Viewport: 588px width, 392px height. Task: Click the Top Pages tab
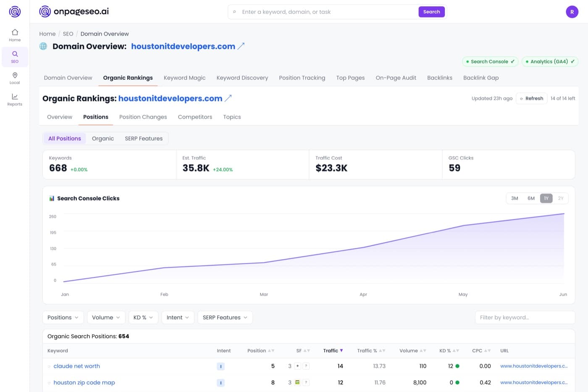tap(350, 78)
